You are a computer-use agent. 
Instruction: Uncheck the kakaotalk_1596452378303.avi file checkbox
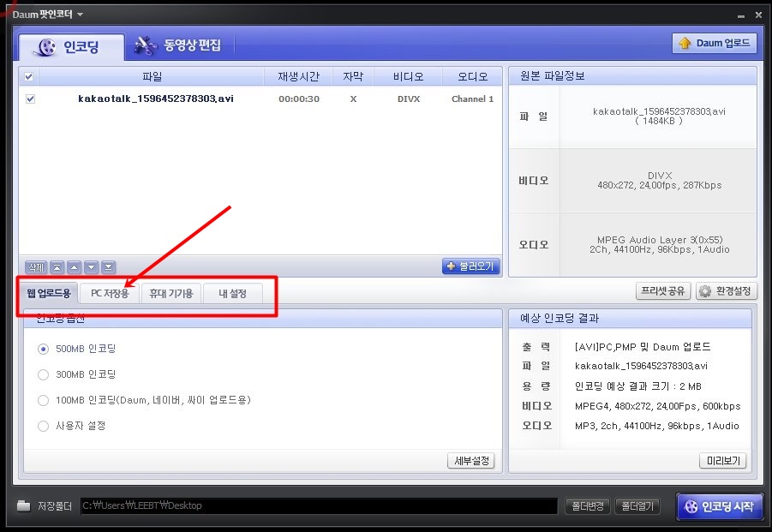click(31, 99)
